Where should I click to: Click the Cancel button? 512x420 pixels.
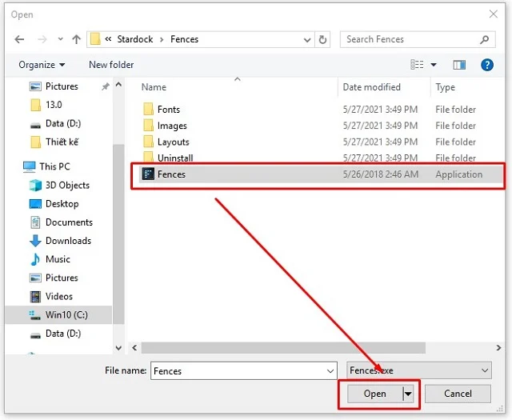click(458, 394)
